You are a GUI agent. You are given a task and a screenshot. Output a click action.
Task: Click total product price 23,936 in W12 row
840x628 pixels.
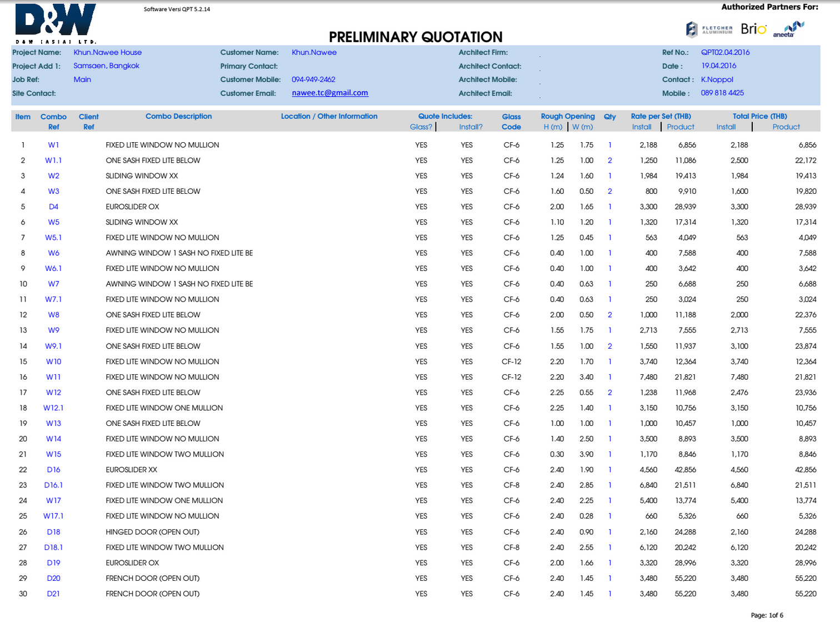click(806, 393)
